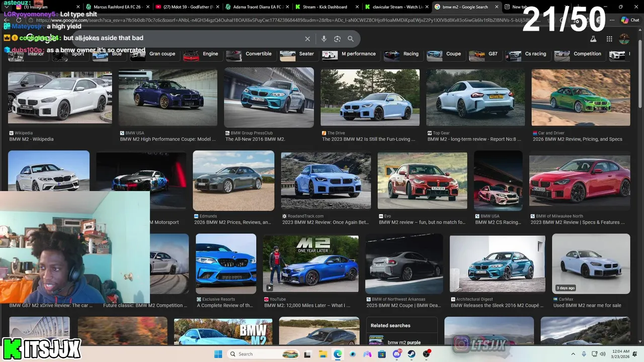Open Car and Driver green M2 thumbnail
The width and height of the screenshot is (644, 362).
point(581,98)
